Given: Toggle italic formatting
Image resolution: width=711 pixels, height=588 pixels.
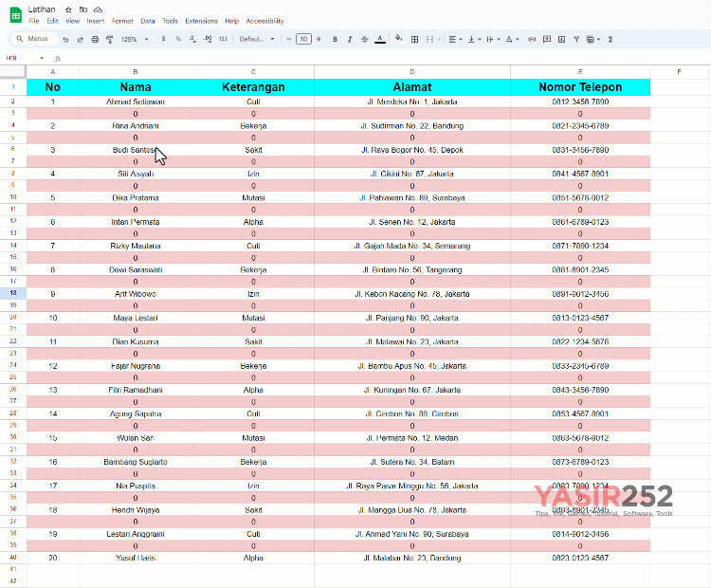Looking at the screenshot, I should click(350, 40).
